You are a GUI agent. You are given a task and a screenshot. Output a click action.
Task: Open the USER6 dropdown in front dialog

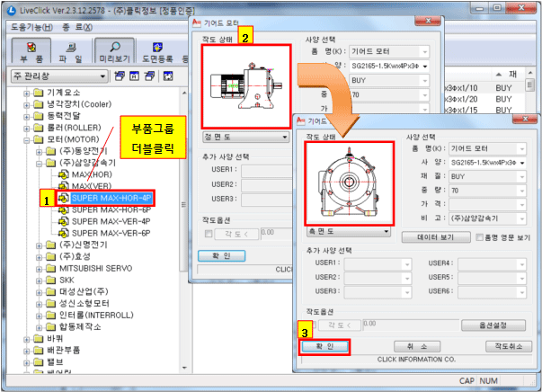tap(493, 292)
